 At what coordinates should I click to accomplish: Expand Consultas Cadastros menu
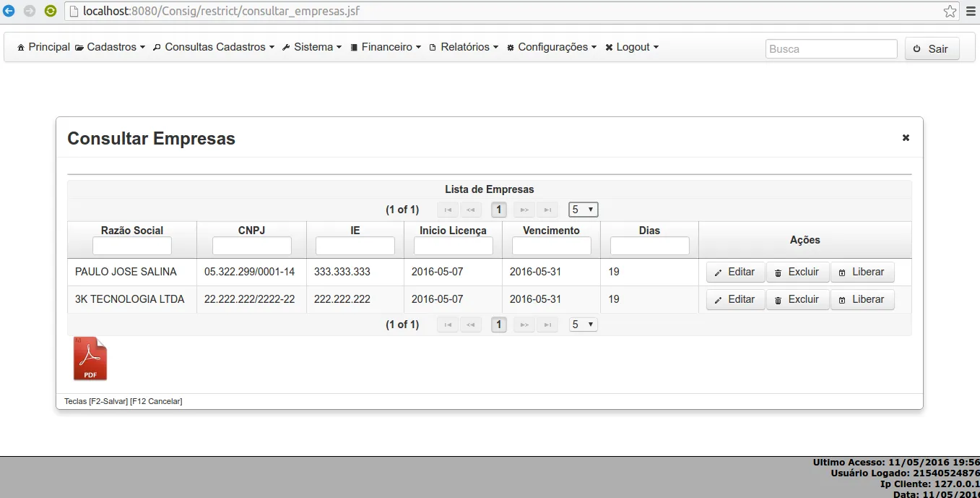click(214, 47)
